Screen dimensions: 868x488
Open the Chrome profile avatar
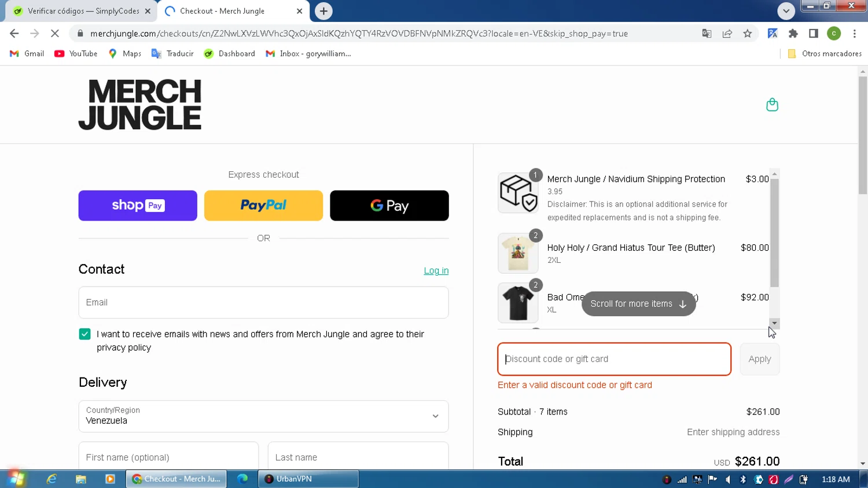click(834, 34)
